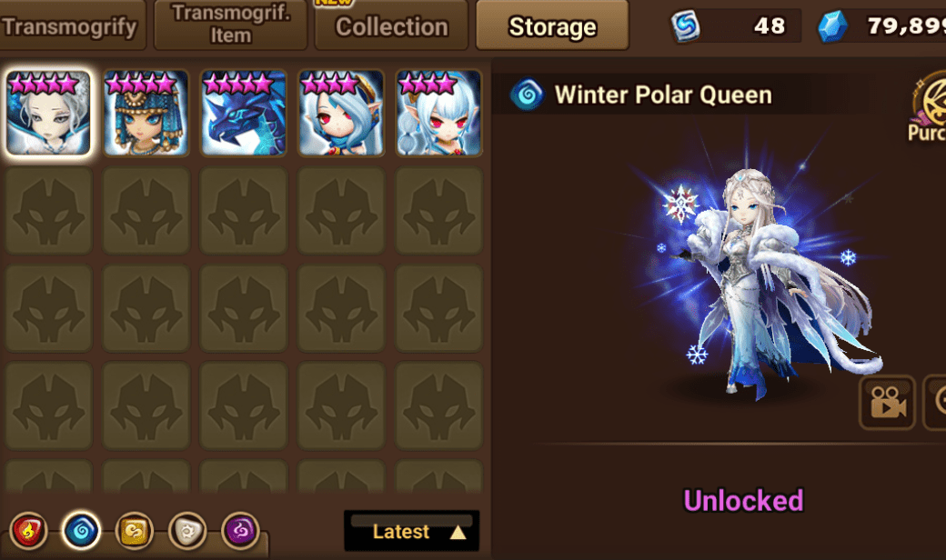Open the Collection tab
The height and width of the screenshot is (560, 946).
coord(391,26)
